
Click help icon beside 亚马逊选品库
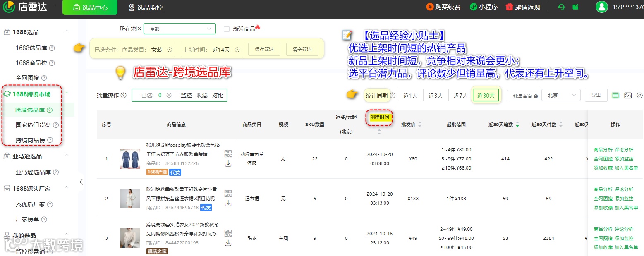pyautogui.click(x=56, y=172)
